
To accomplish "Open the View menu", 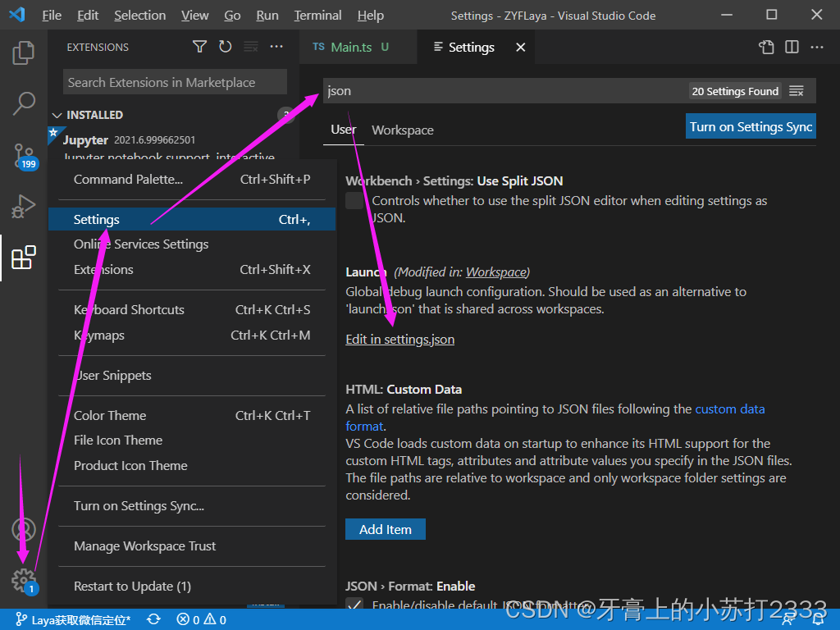I will tap(194, 16).
